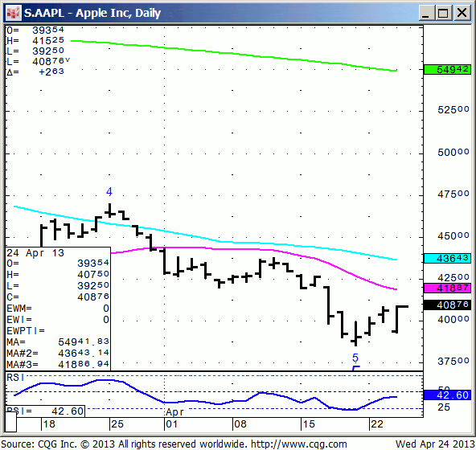The image size is (476, 450).
Task: Click the 475.00 price scale label
Action: (x=453, y=194)
